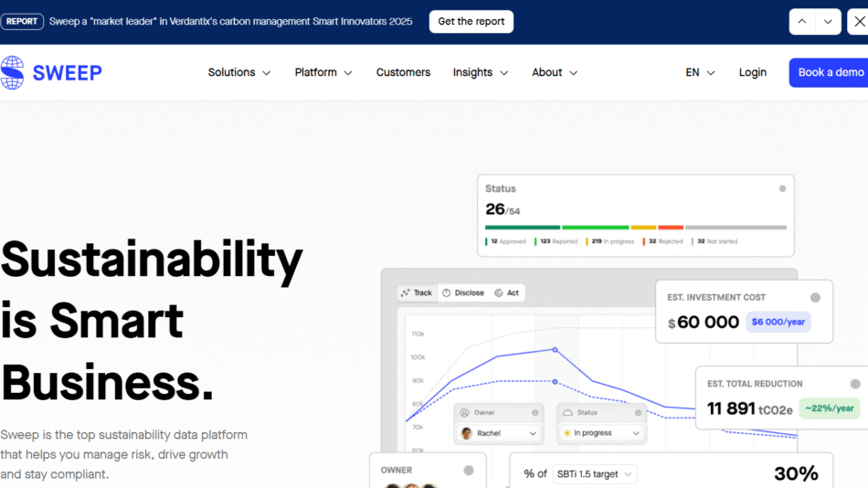Click the Login link
The image size is (868, 488).
(752, 73)
